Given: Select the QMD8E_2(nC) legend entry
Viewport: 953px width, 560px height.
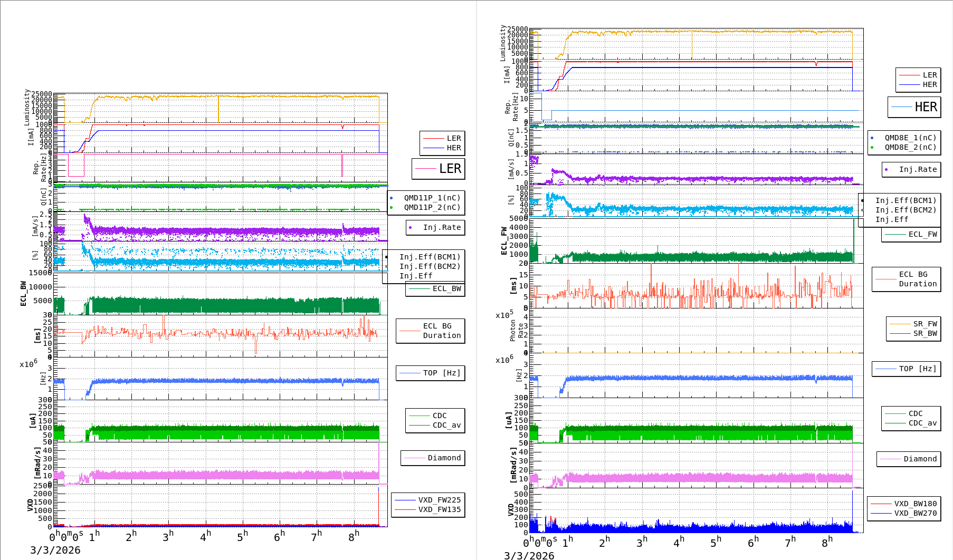Looking at the screenshot, I should (x=910, y=148).
